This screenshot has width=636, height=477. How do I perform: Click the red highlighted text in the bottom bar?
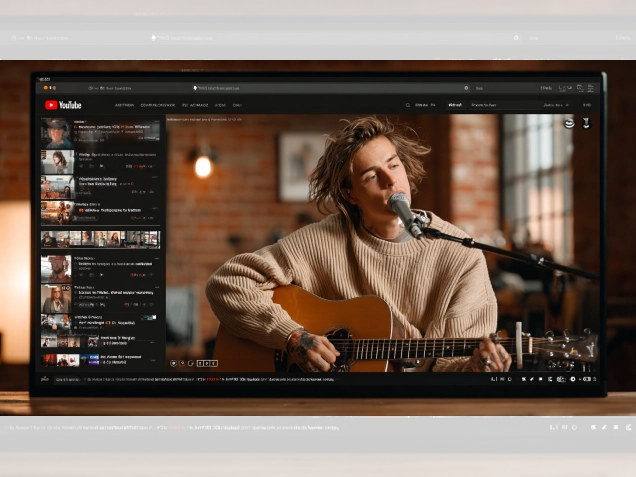click(x=213, y=379)
